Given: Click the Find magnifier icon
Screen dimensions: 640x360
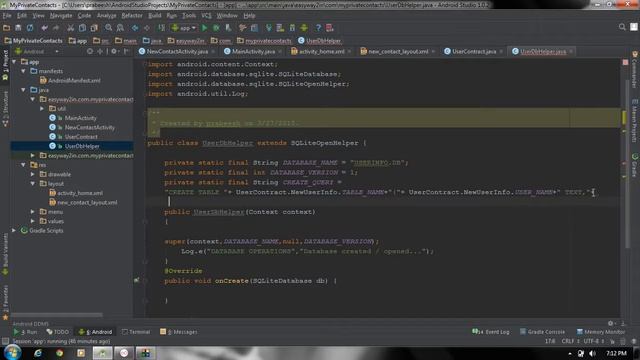Looking at the screenshot, I should click(109, 28).
